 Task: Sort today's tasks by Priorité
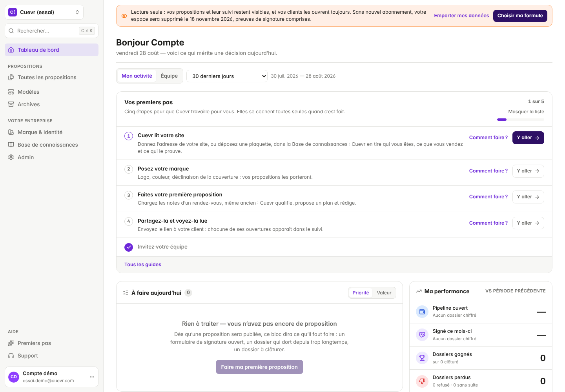click(361, 293)
